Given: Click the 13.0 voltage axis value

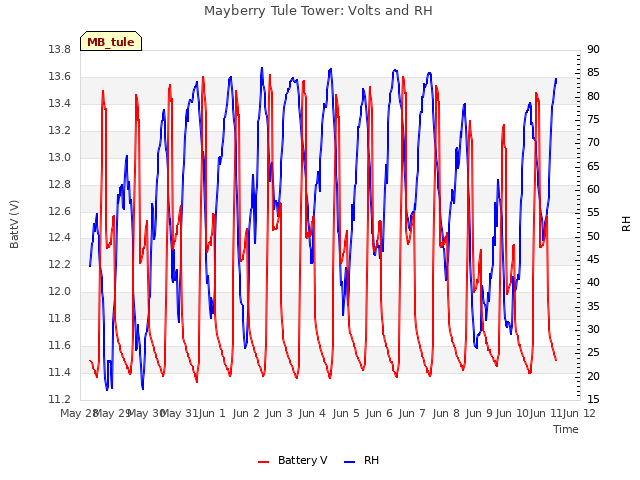Looking at the screenshot, I should [60, 158].
